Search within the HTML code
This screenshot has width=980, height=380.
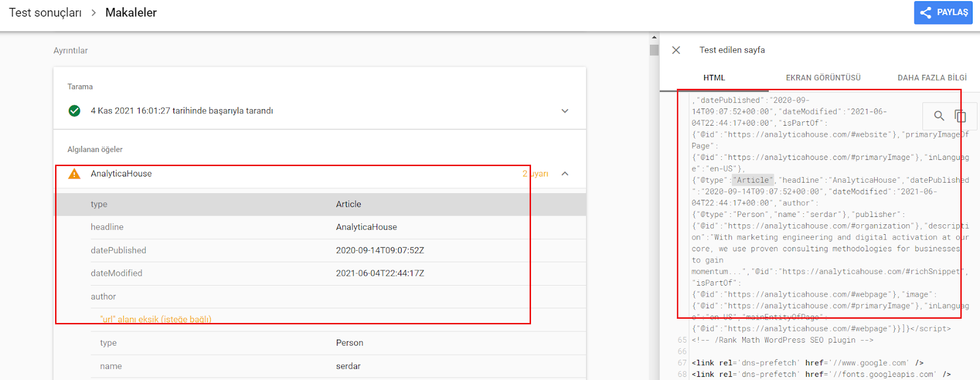pos(939,116)
